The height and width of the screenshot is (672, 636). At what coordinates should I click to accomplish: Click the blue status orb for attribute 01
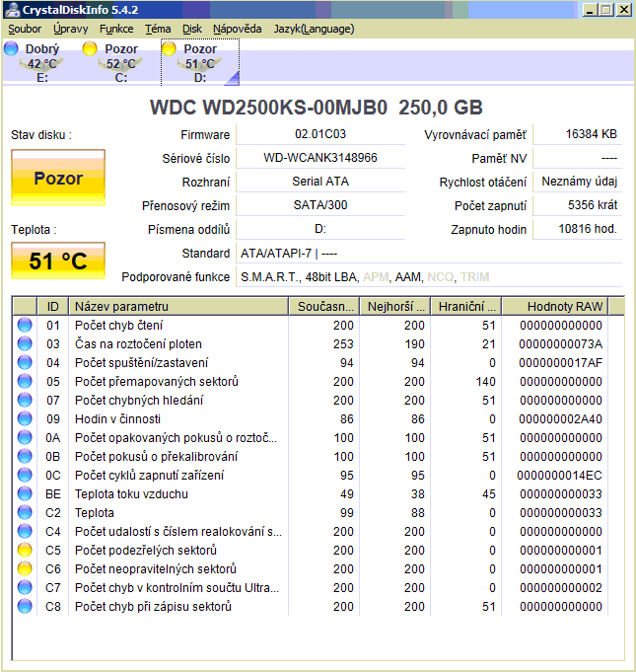[25, 325]
